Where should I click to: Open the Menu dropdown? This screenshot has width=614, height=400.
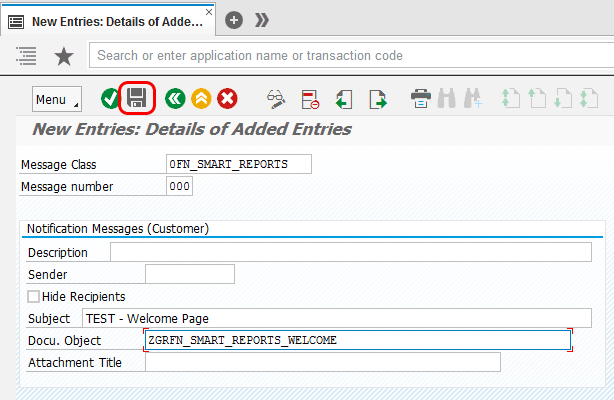pyautogui.click(x=57, y=100)
